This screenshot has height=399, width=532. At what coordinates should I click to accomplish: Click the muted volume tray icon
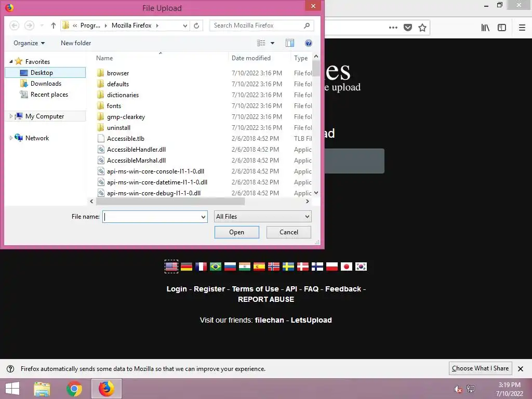coord(458,389)
